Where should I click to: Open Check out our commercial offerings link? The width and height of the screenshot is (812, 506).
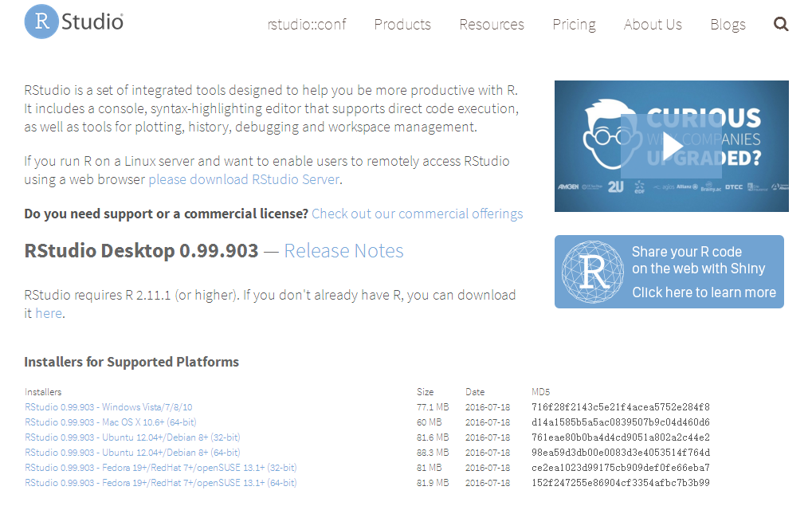point(418,214)
